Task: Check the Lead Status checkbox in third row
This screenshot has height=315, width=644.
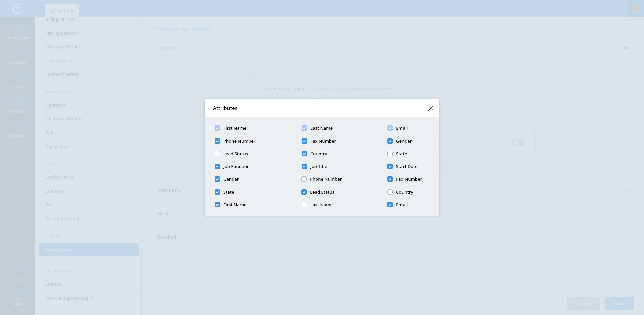Action: (217, 154)
